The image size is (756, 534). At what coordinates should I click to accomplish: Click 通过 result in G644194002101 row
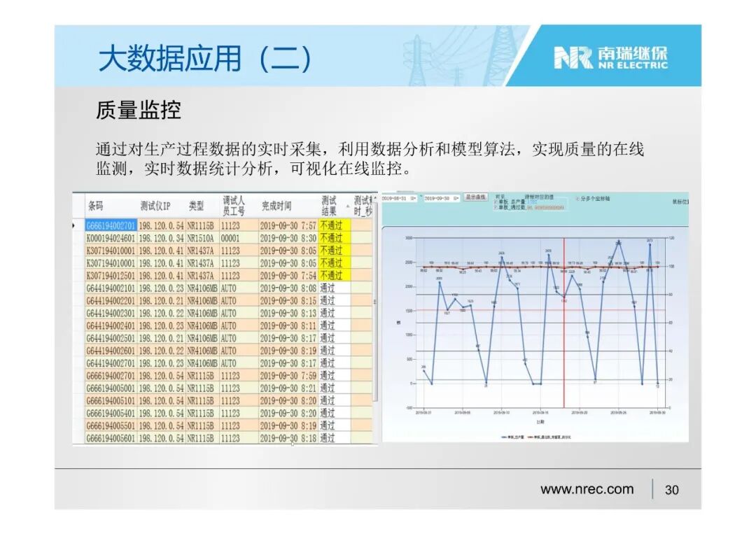point(334,288)
